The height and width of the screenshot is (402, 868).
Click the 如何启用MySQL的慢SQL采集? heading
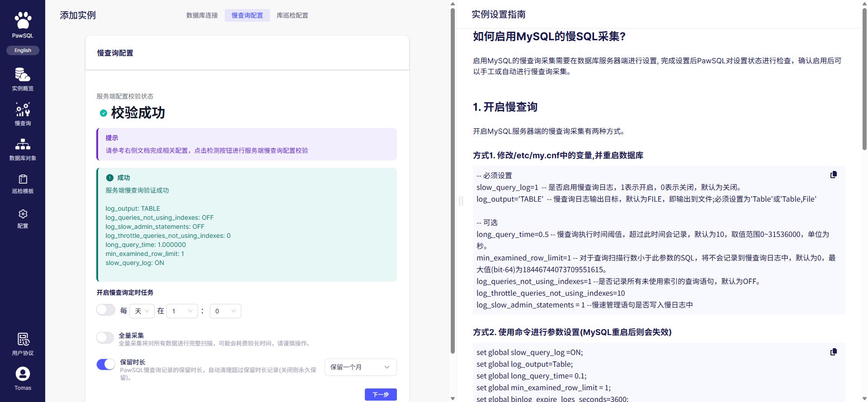[549, 37]
